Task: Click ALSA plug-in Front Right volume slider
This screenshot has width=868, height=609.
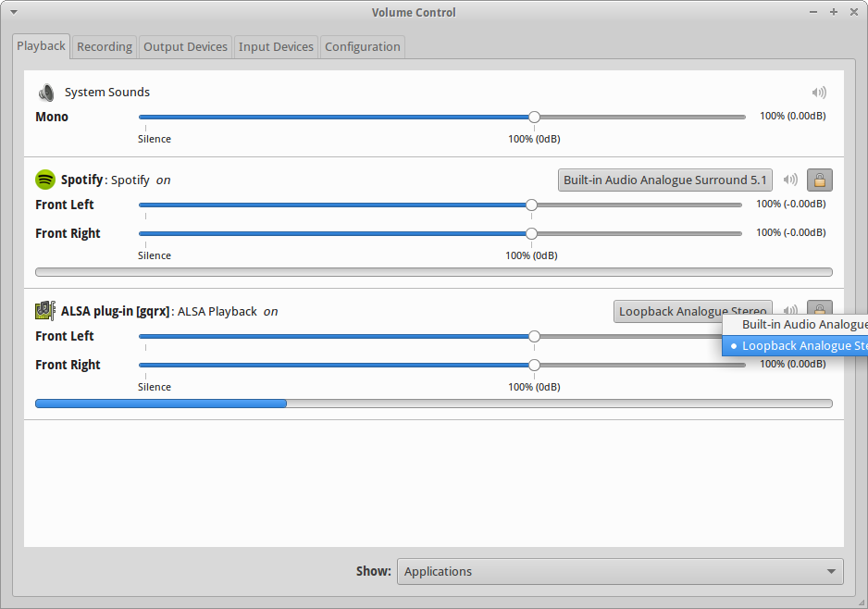Action: click(x=441, y=365)
